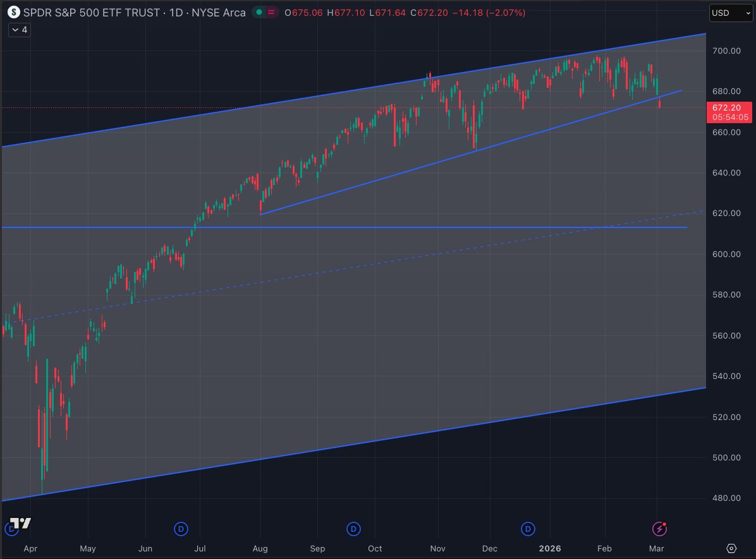Image resolution: width=756 pixels, height=559 pixels.
Task: Click the dividend D marker near Sep
Action: pyautogui.click(x=353, y=529)
